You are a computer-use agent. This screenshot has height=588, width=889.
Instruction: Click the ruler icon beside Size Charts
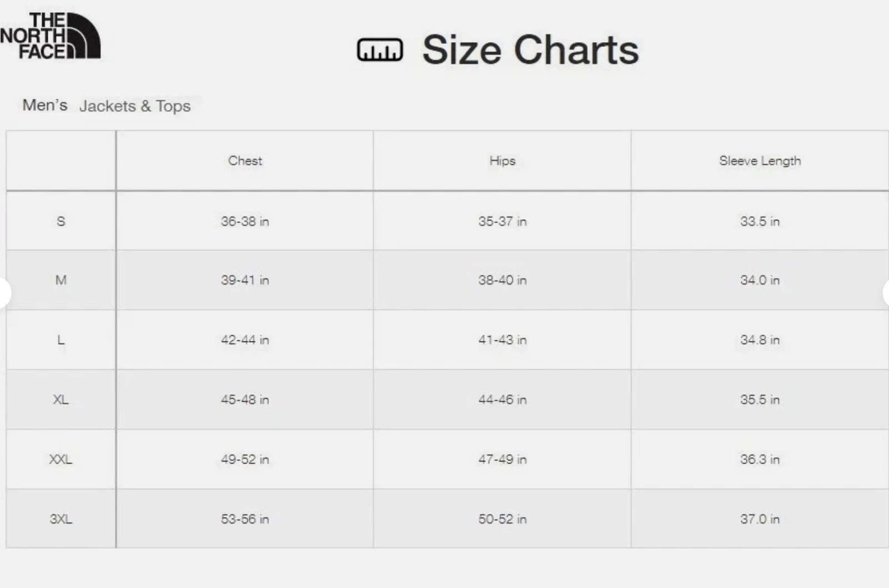point(379,50)
